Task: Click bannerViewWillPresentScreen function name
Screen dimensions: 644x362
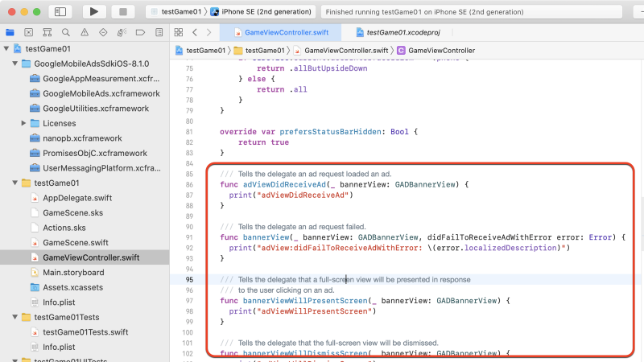Action: (x=305, y=300)
